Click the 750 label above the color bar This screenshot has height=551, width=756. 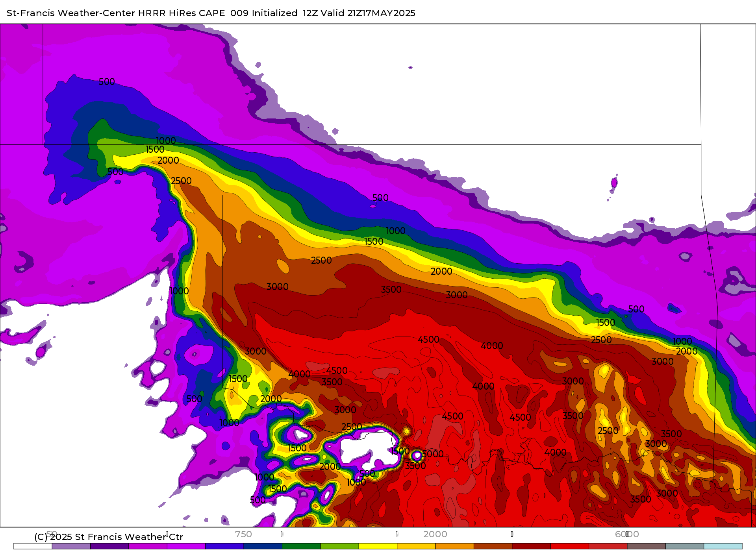click(x=243, y=534)
